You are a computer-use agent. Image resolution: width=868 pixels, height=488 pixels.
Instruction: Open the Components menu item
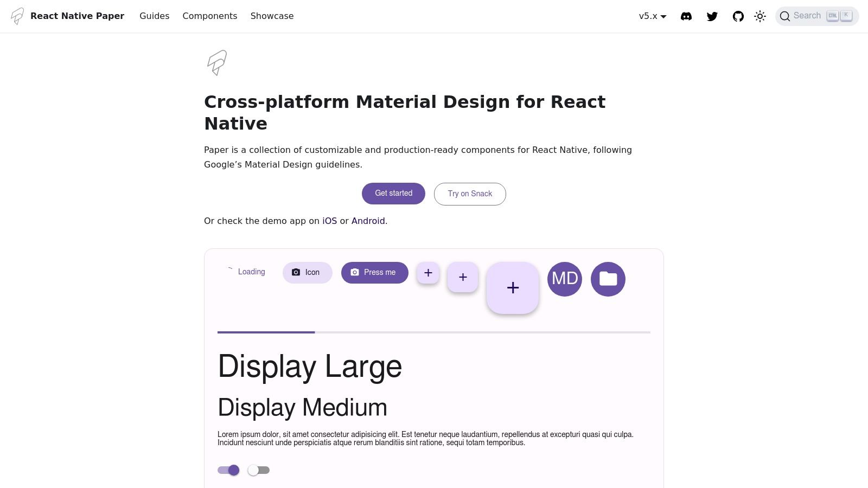click(x=210, y=16)
